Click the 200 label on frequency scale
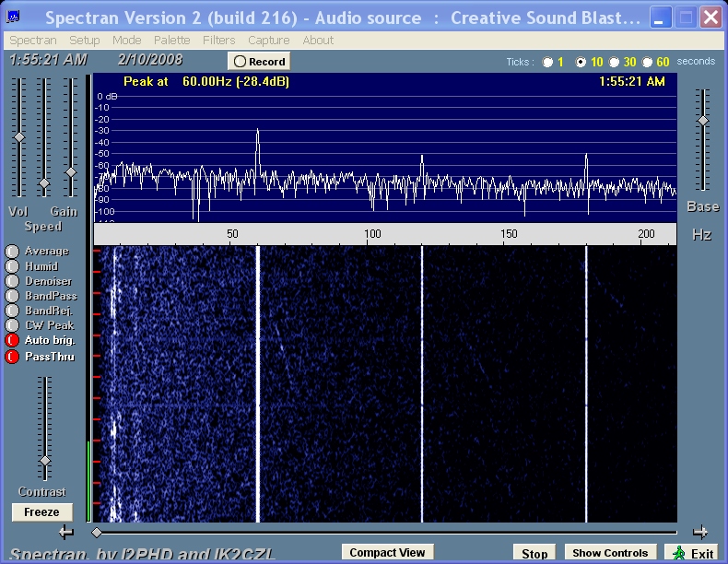Screen dimensions: 728x564 click(646, 233)
